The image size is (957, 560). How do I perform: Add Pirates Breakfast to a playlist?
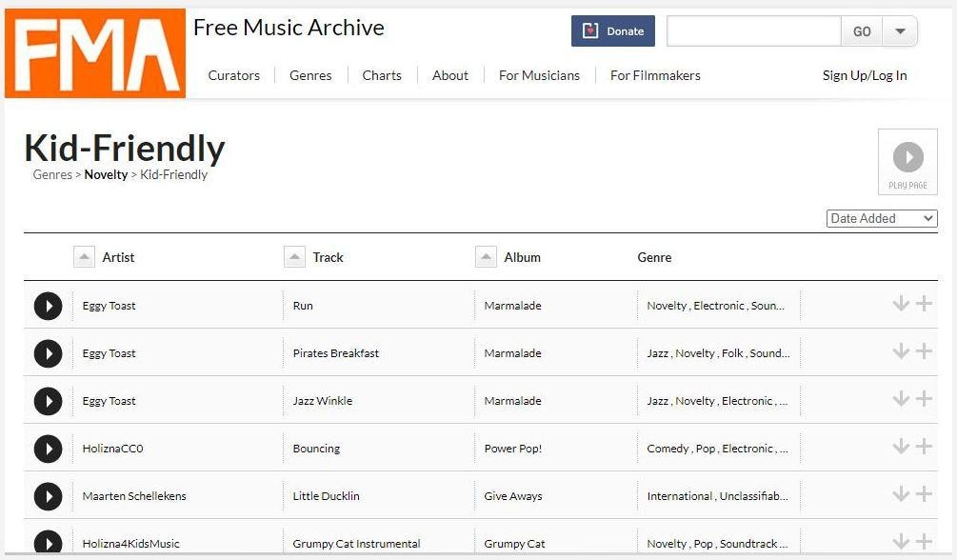pos(924,351)
